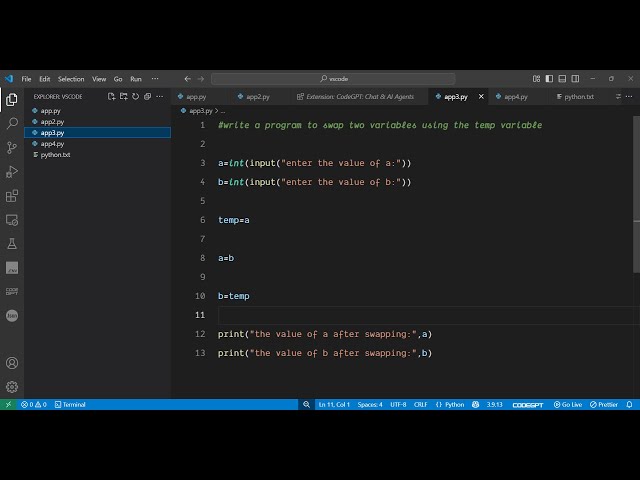Open app.py in the Explorer
640x480 pixels.
[x=98, y=111]
